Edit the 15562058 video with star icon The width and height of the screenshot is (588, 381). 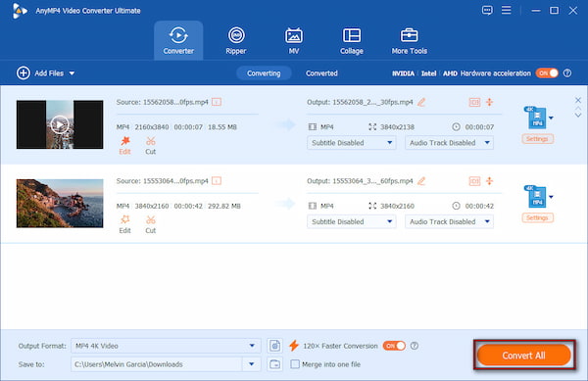point(124,146)
